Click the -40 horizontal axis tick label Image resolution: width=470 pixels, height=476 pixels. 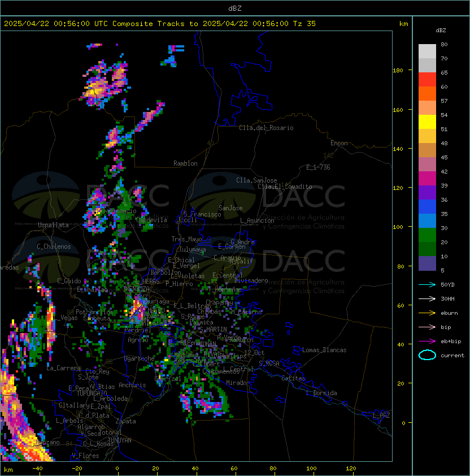pos(37,469)
